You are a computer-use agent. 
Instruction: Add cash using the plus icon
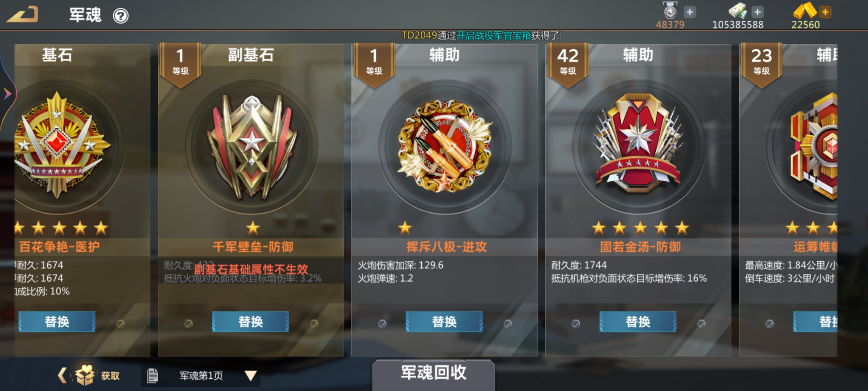pos(757,12)
